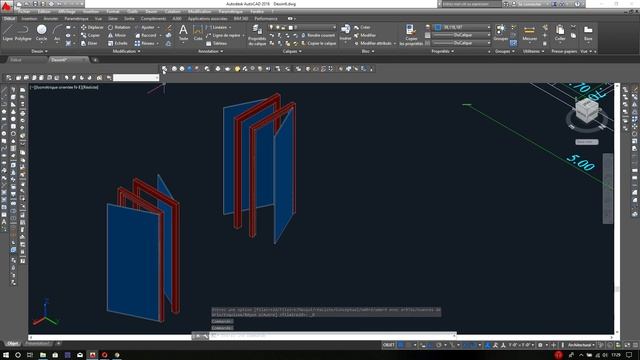Image resolution: width=640 pixels, height=360 pixels.
Task: Click the Modifier attributs button
Action: coord(373,43)
